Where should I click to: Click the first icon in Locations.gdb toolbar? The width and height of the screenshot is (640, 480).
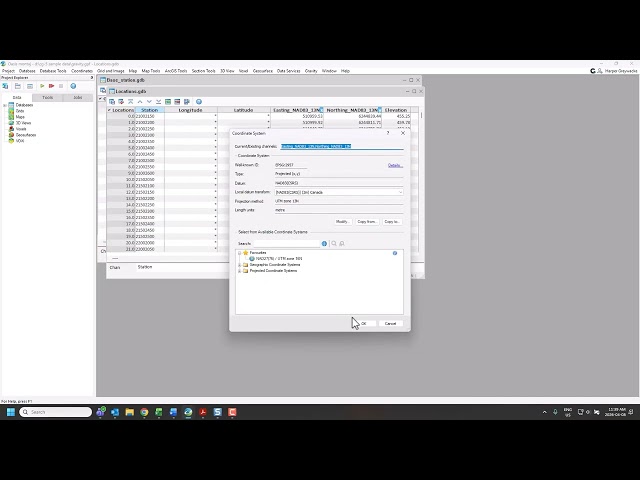click(112, 102)
